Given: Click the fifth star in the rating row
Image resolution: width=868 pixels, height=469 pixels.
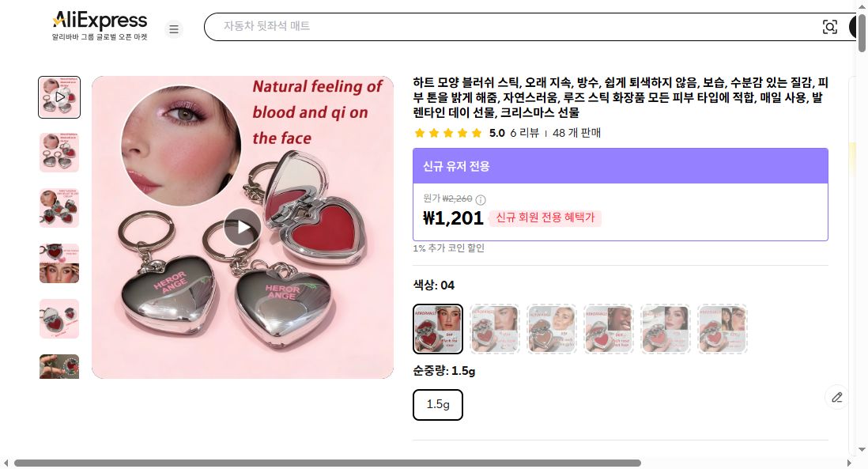Looking at the screenshot, I should tap(475, 134).
